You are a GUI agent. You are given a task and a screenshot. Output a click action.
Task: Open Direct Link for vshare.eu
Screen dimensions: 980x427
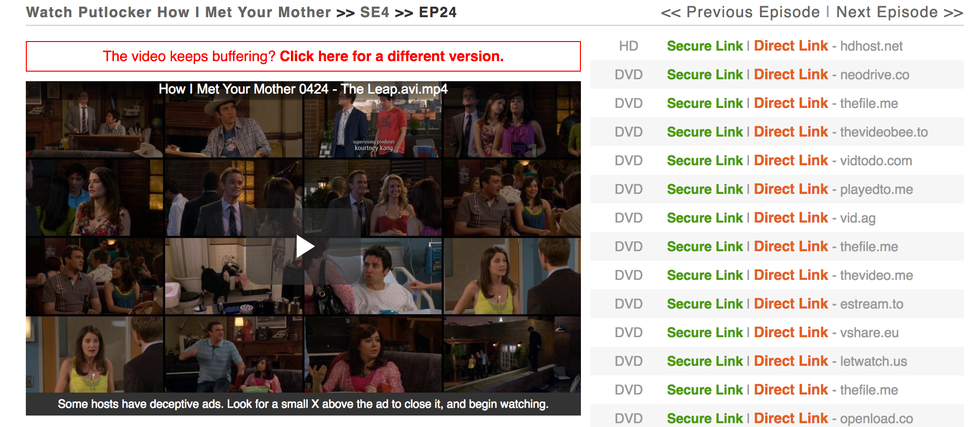coord(791,333)
